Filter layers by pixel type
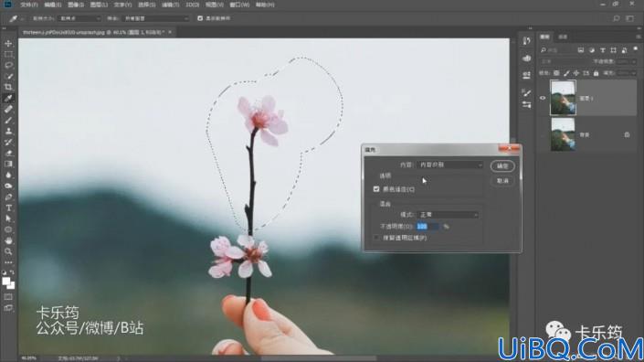This screenshot has width=644, height=362. (x=581, y=50)
